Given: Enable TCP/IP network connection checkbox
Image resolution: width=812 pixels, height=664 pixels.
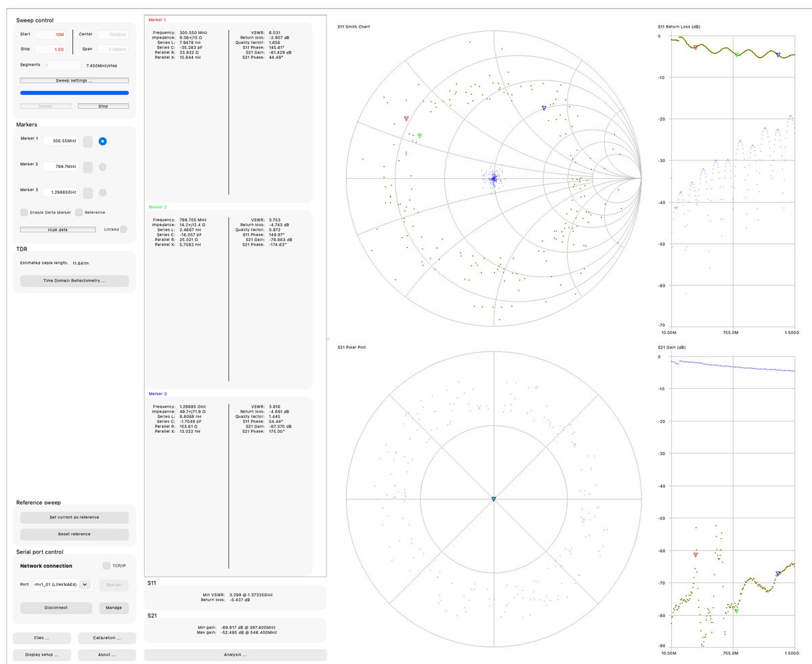Looking at the screenshot, I should [106, 566].
